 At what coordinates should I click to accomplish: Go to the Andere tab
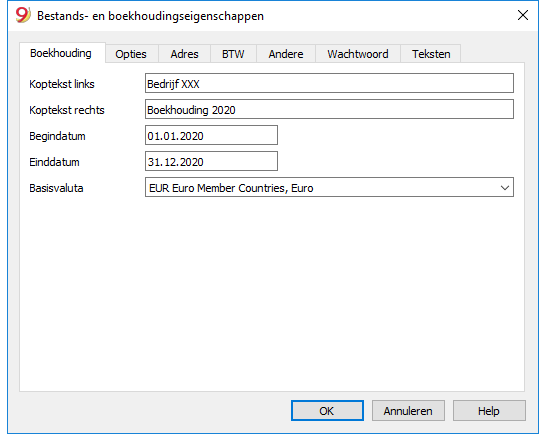click(286, 54)
